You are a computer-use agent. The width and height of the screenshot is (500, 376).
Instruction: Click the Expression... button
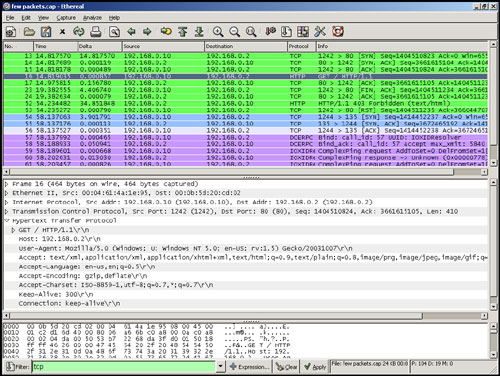[250, 367]
